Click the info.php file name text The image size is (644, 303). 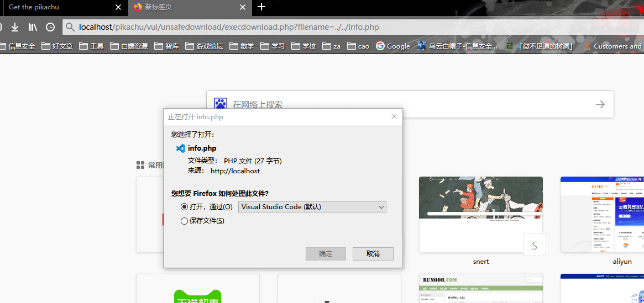tap(202, 148)
